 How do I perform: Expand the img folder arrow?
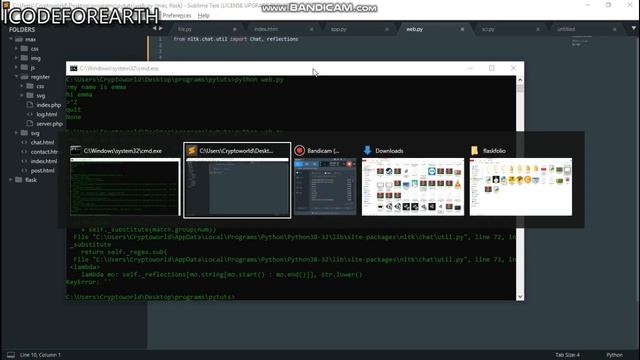[x=16, y=58]
